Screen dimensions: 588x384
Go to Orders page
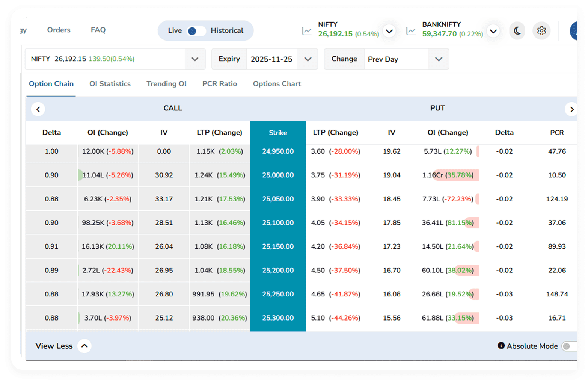59,30
